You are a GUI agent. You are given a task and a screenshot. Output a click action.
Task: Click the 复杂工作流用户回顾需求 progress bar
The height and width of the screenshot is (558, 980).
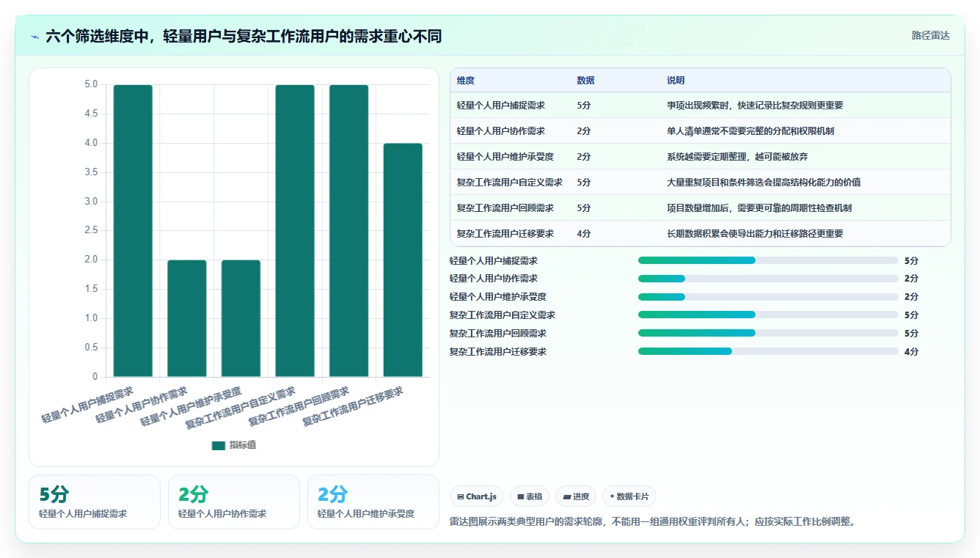click(x=768, y=333)
